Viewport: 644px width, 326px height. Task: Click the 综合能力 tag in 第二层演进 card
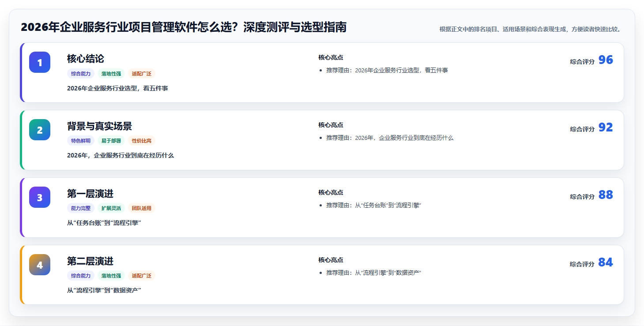tap(81, 276)
